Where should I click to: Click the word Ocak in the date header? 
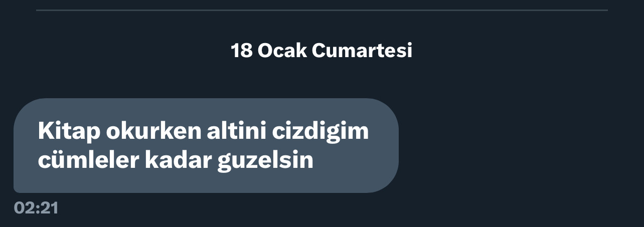point(282,51)
